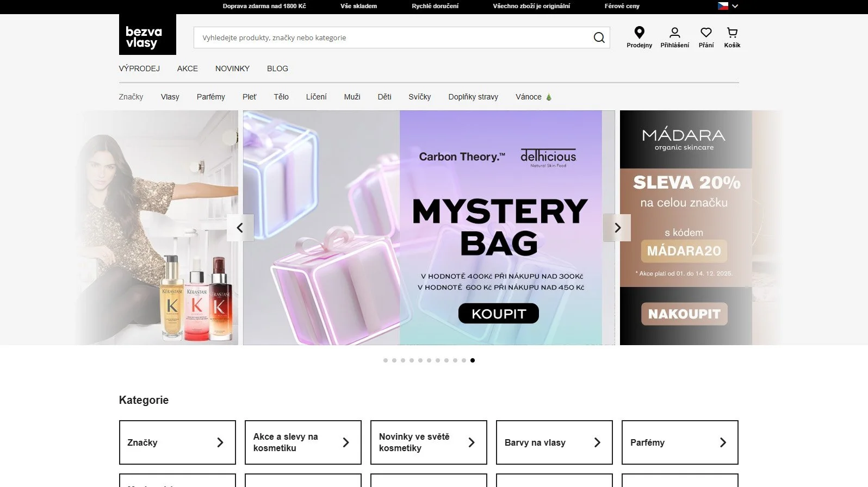Open the Značky category card

pos(177,442)
